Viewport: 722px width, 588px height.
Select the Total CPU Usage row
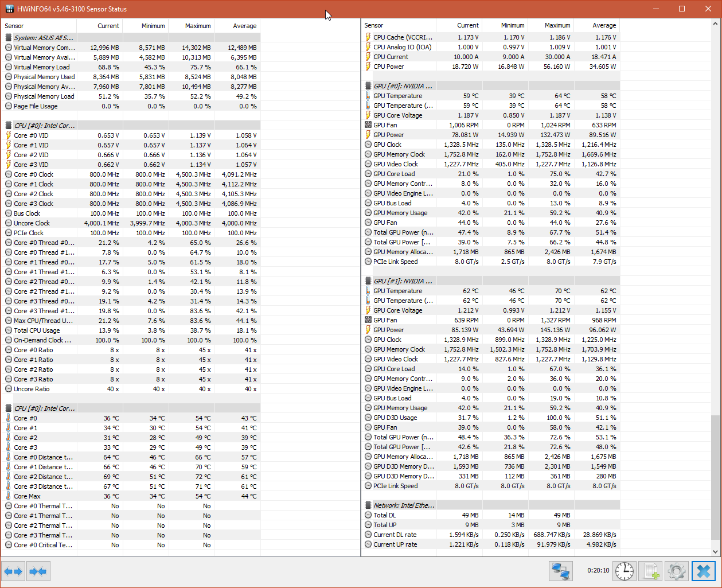(x=37, y=330)
